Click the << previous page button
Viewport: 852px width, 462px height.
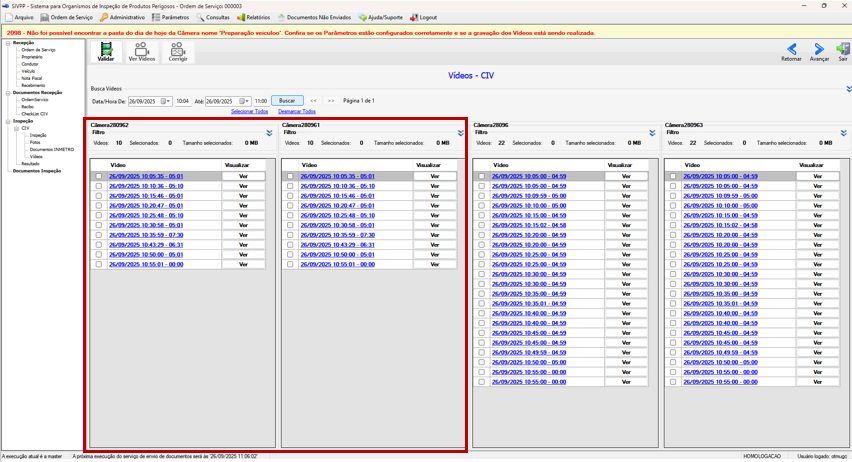pos(314,101)
